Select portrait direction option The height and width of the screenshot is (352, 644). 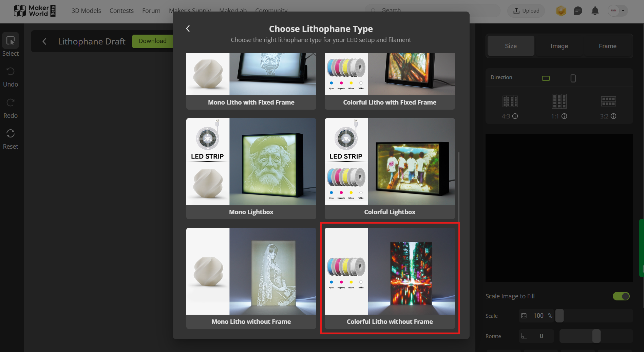tap(573, 78)
